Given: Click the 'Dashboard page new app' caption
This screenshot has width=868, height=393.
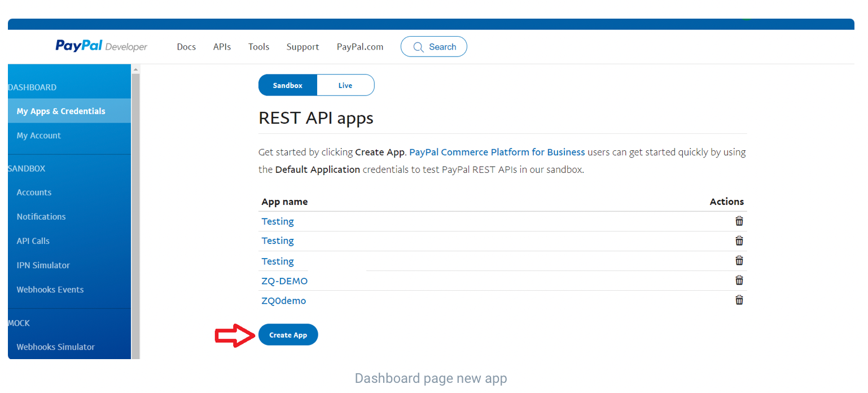Looking at the screenshot, I should [431, 378].
